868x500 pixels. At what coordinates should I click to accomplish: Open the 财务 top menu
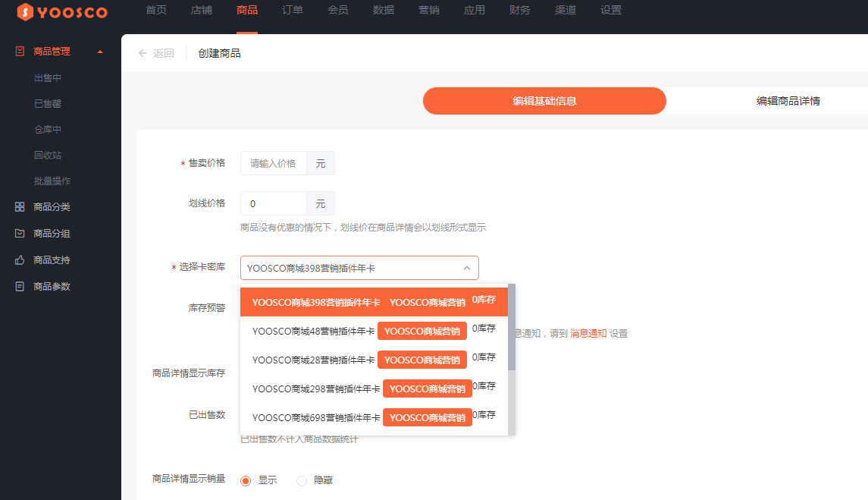[520, 10]
